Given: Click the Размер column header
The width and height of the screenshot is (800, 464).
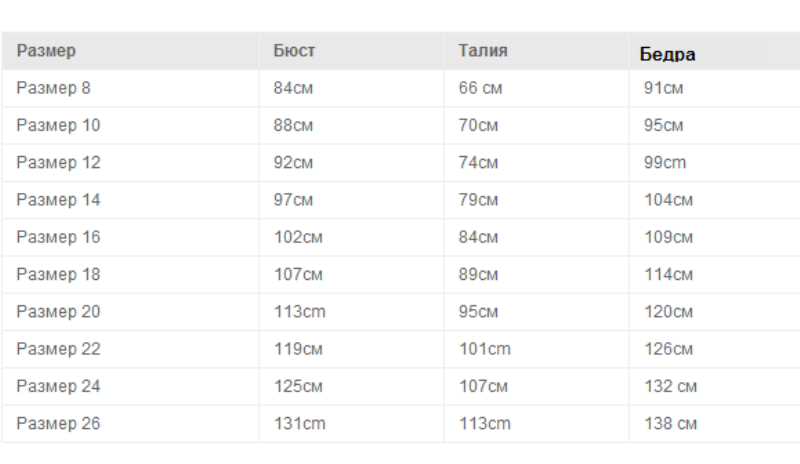Looking at the screenshot, I should (x=46, y=51).
